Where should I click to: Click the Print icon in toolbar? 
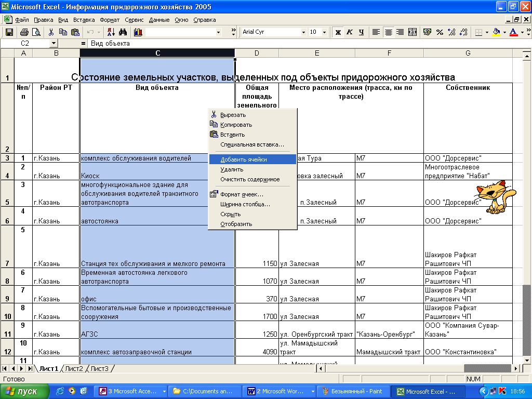pos(24,32)
